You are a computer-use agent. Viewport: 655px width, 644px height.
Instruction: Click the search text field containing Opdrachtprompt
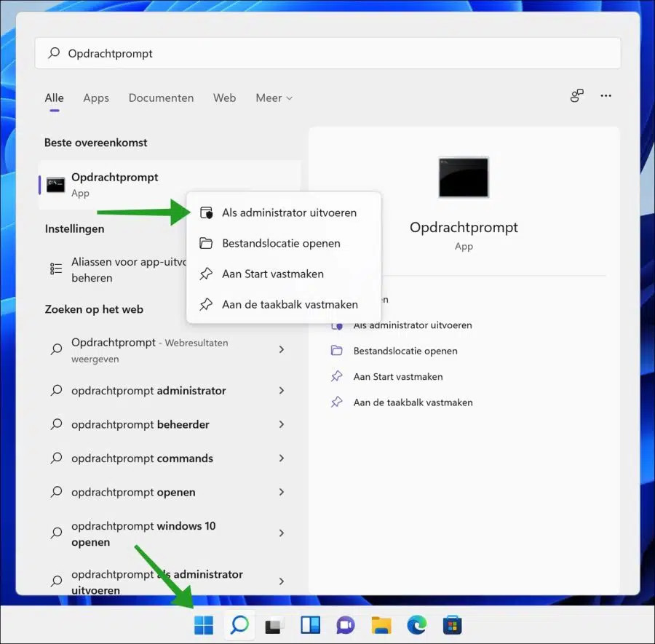(327, 53)
